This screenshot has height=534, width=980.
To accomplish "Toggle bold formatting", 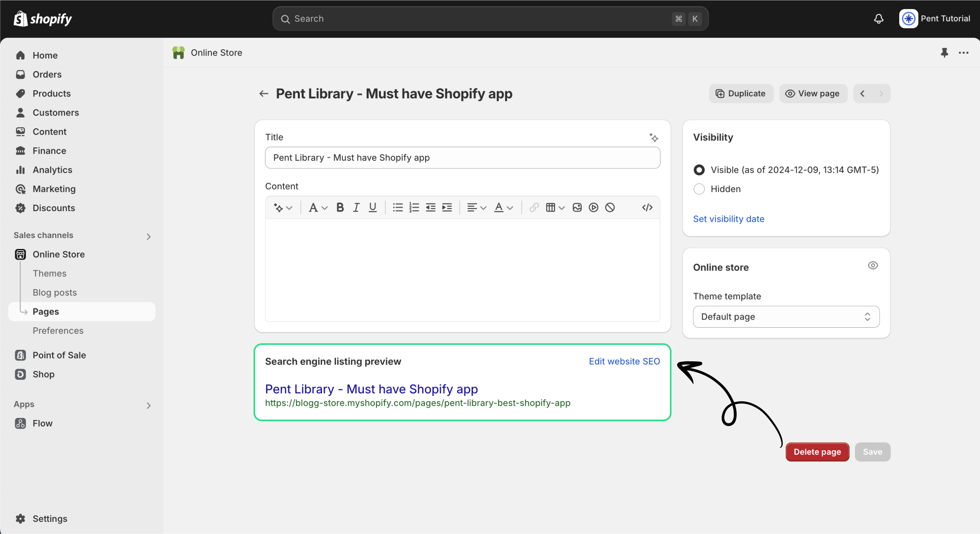I will tap(340, 208).
